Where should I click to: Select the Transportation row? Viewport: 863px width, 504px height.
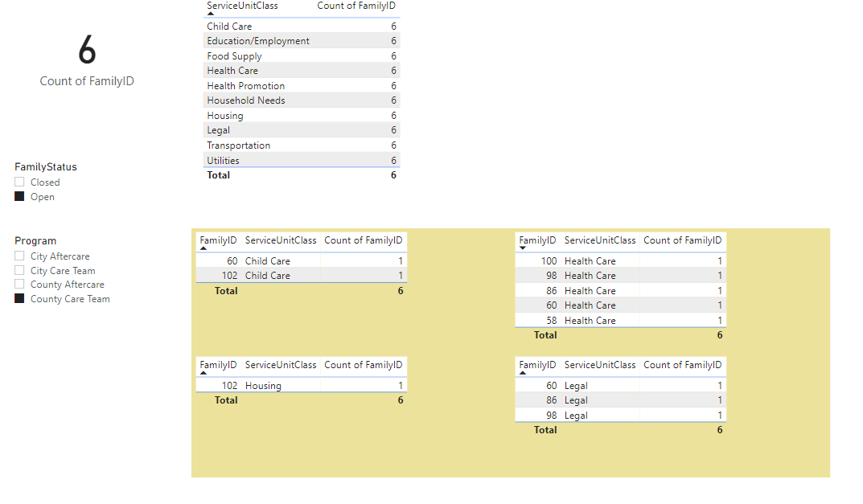302,145
